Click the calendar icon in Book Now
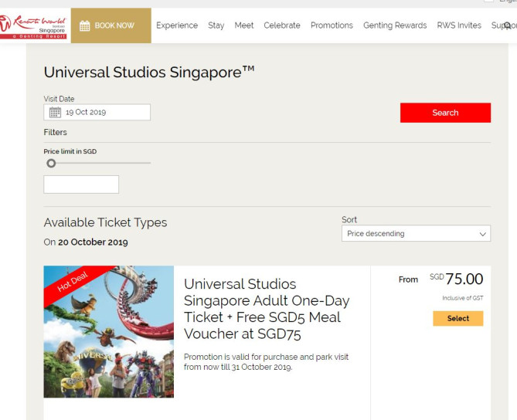This screenshot has width=517, height=420. pos(85,25)
